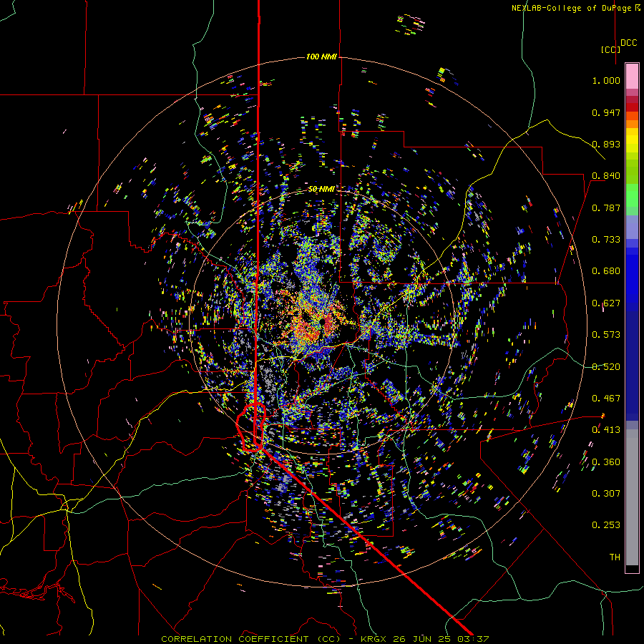Pick the periwinkle segment near 0.733
Image resolution: width=644 pixels, height=644 pixels.
tap(632, 227)
